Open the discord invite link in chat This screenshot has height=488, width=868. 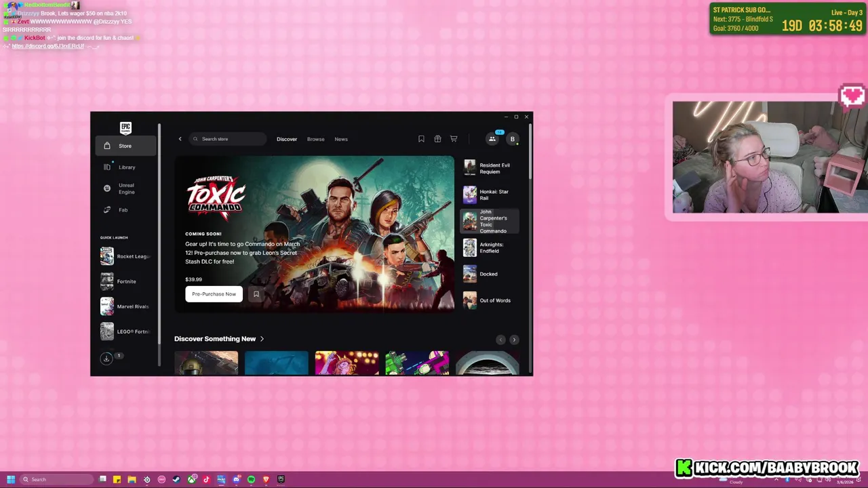[x=47, y=46]
